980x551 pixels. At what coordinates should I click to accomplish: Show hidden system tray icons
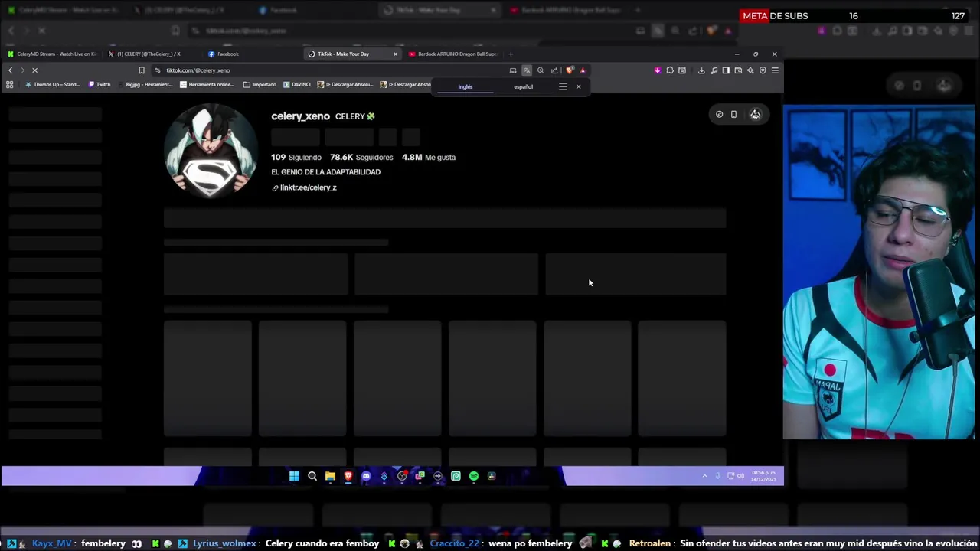pos(704,476)
